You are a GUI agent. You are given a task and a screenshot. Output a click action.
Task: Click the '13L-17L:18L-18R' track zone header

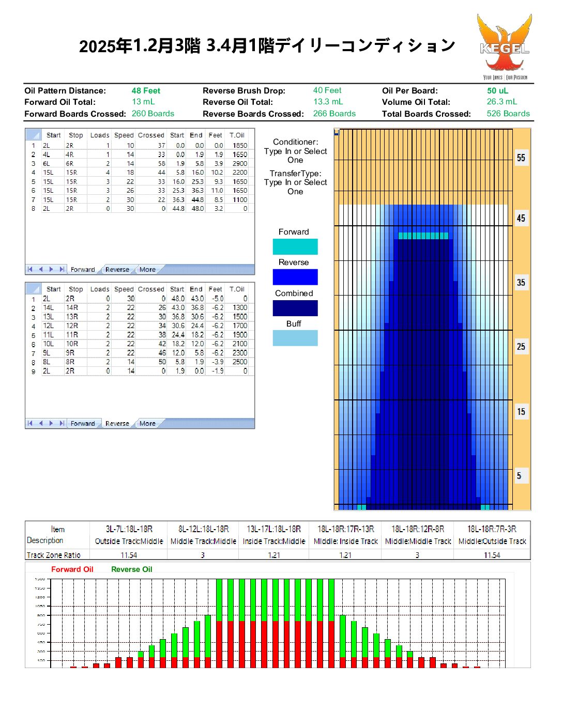[274, 529]
